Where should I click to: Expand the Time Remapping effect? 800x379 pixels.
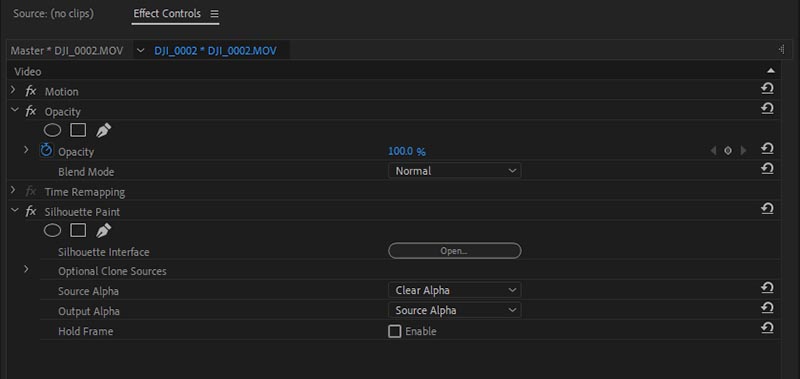click(13, 190)
